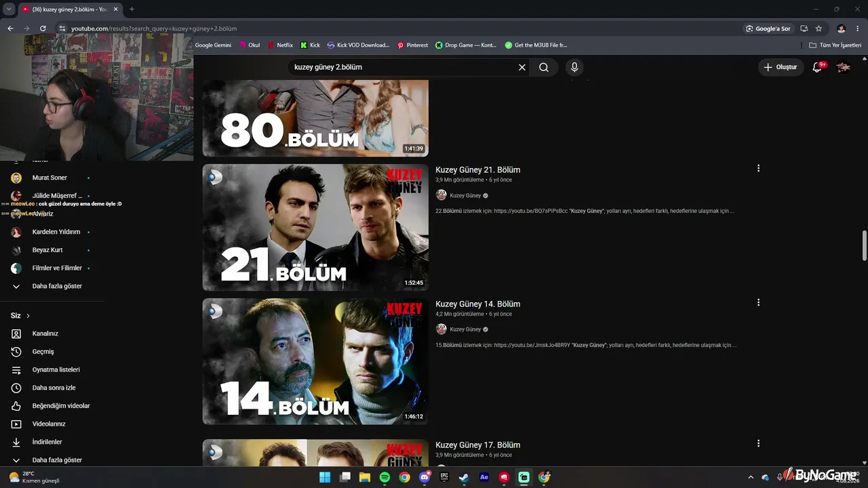Play the 14. Bölüm video thumbnail

click(x=315, y=361)
